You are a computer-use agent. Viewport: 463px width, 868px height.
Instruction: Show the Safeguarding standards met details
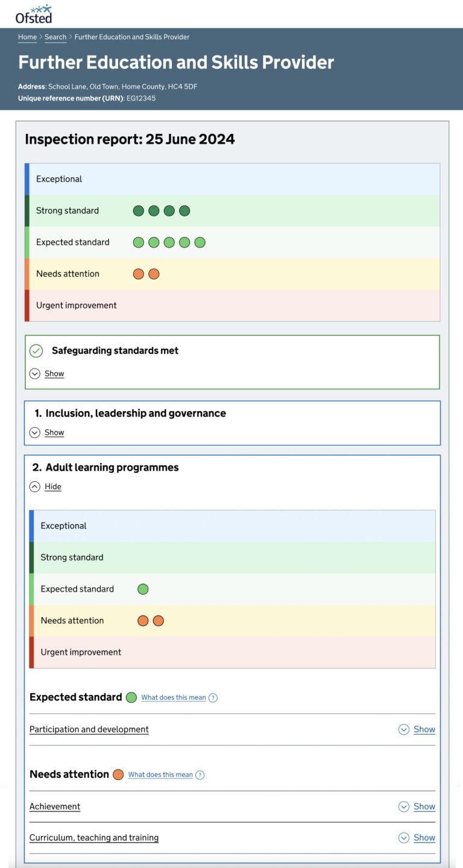pos(54,374)
